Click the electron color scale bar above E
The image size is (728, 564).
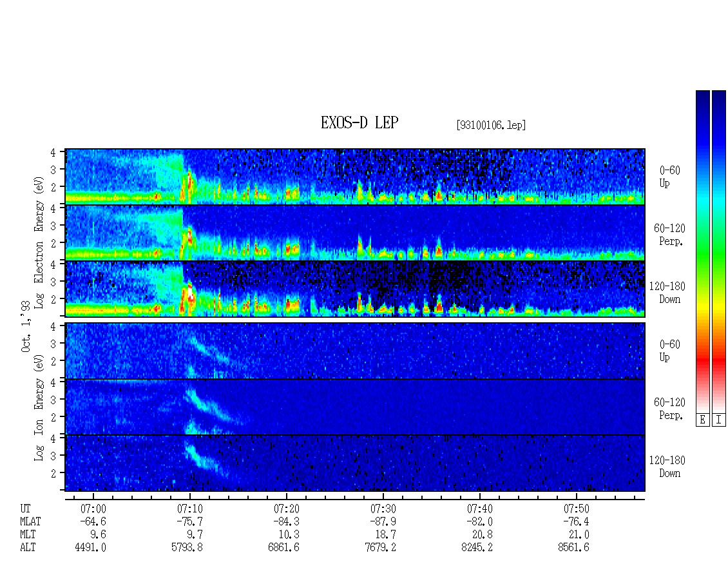click(702, 251)
